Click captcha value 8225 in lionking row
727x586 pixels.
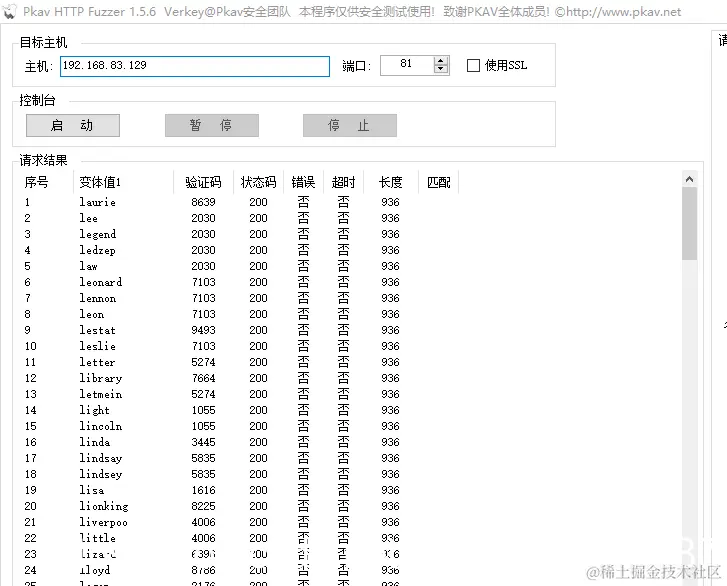point(204,506)
